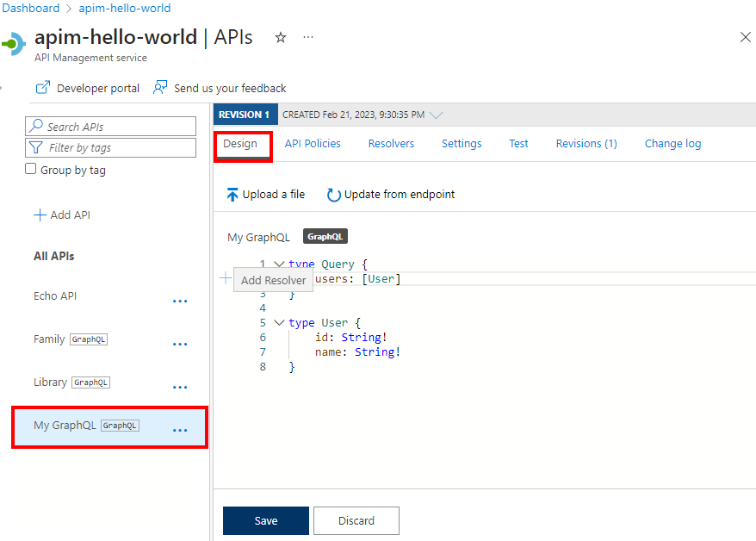Click the REVISION 1 label
The width and height of the screenshot is (756, 541).
tap(245, 115)
